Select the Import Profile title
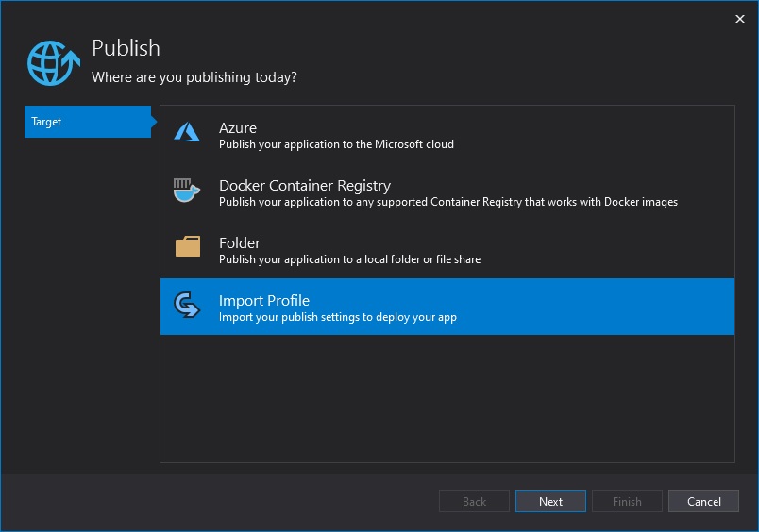Screen dimensions: 759x532 pos(264,300)
